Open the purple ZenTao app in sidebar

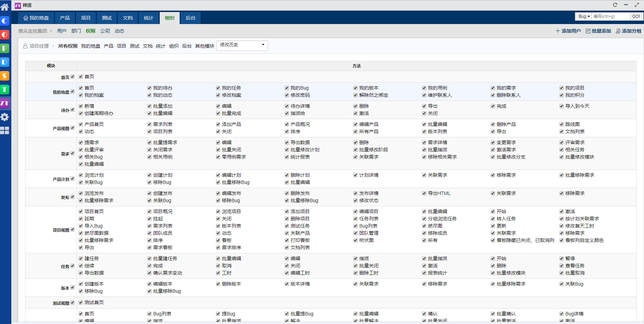pyautogui.click(x=5, y=103)
